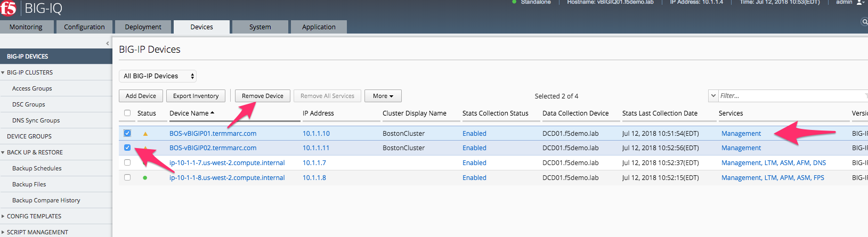Viewport: 868px width, 237px height.
Task: Click the Remove Device button
Action: pos(263,96)
